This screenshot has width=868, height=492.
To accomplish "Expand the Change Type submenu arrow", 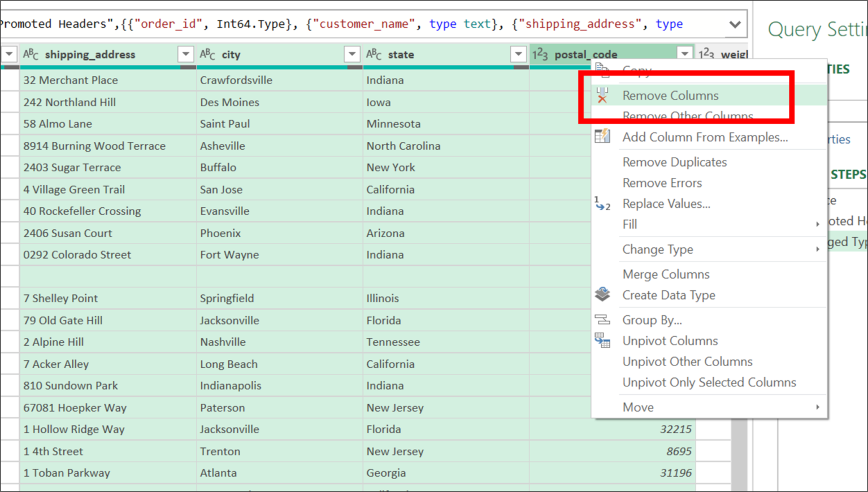I will pyautogui.click(x=818, y=249).
